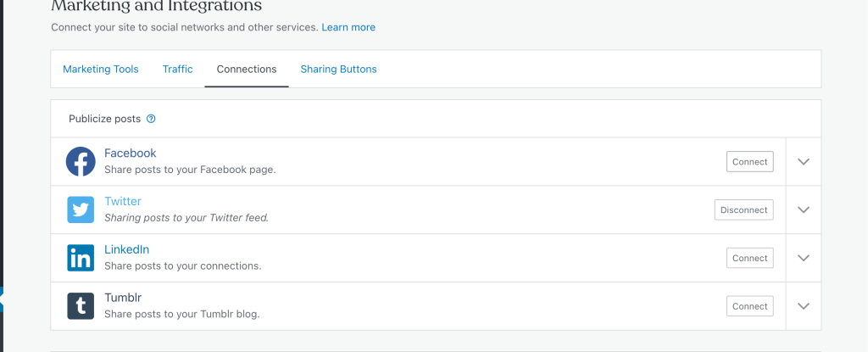Expand the Twitter connection details chevron

point(804,210)
